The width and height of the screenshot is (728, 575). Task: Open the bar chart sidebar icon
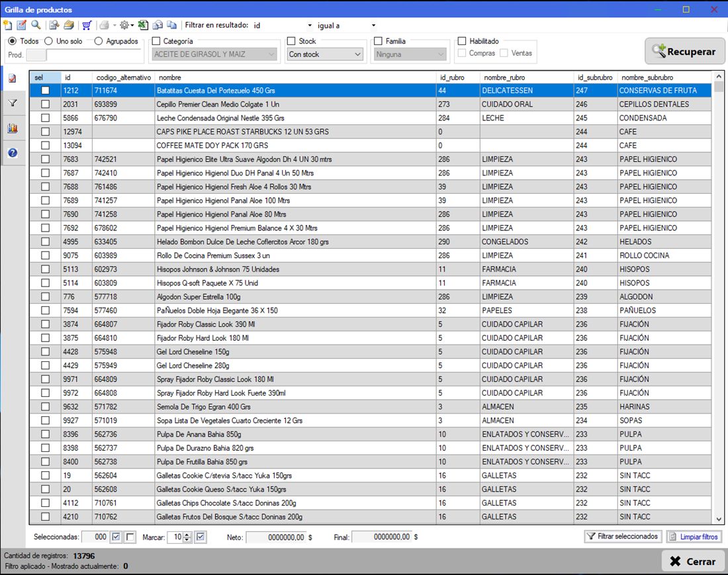click(13, 128)
